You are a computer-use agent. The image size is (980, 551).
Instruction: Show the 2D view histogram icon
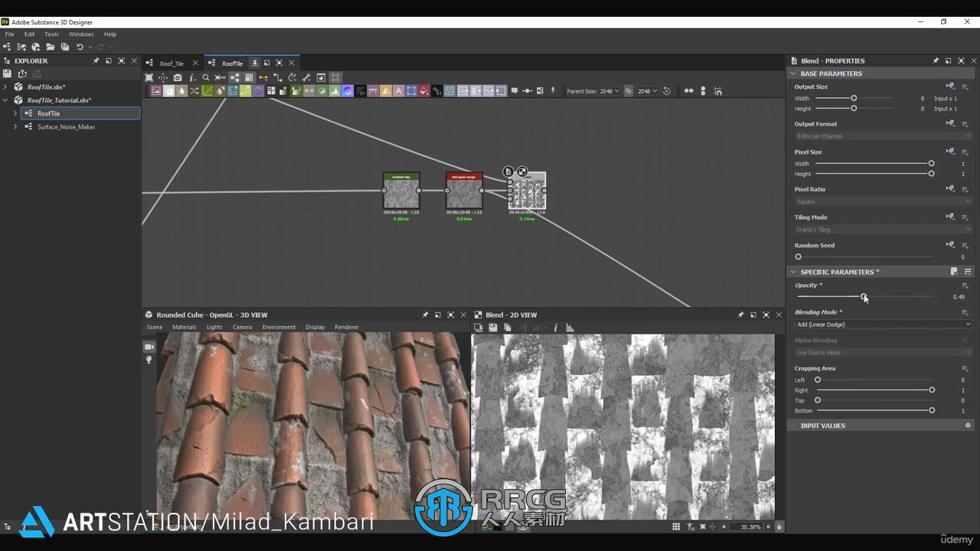pyautogui.click(x=570, y=328)
